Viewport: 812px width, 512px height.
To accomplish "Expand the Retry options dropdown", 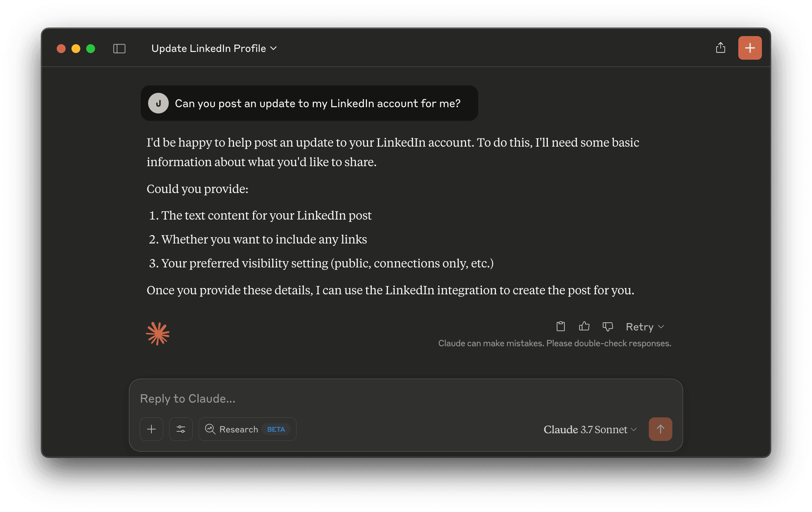I will pos(645,327).
